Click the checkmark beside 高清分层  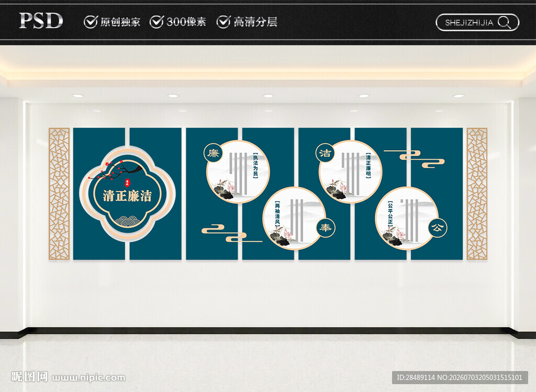coord(224,21)
